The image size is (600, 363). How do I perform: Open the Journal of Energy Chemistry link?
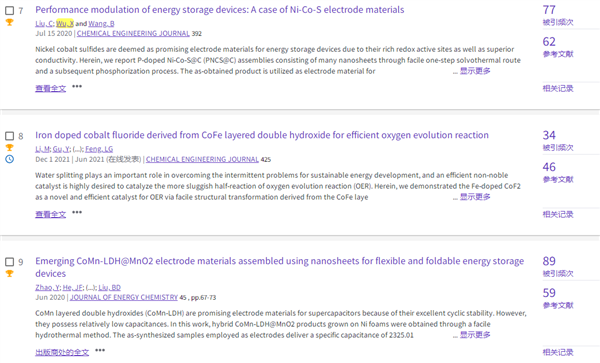coord(124,297)
